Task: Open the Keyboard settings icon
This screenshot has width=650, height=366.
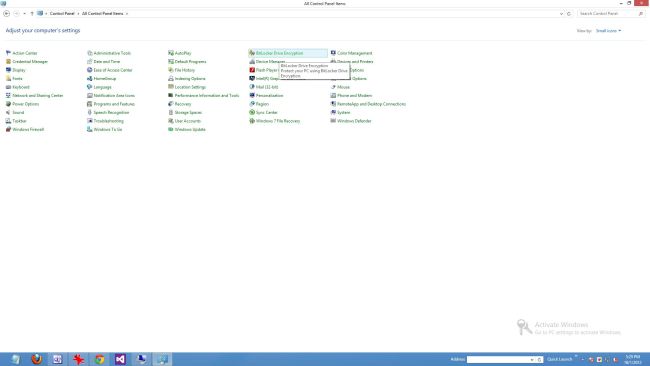Action: [8, 87]
